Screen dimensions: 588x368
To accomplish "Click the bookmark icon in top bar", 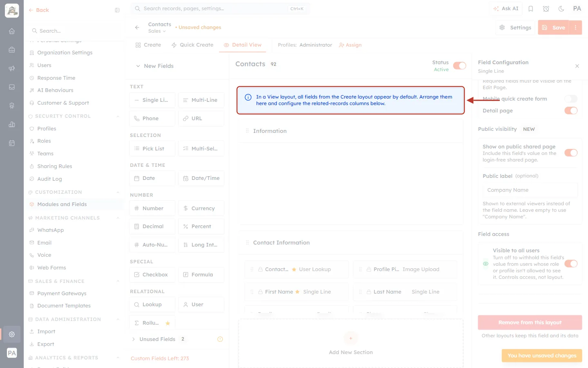I will pos(531,9).
